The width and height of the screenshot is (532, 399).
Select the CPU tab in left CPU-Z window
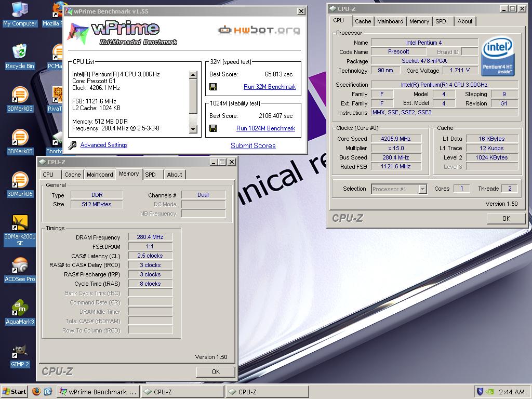coord(48,175)
